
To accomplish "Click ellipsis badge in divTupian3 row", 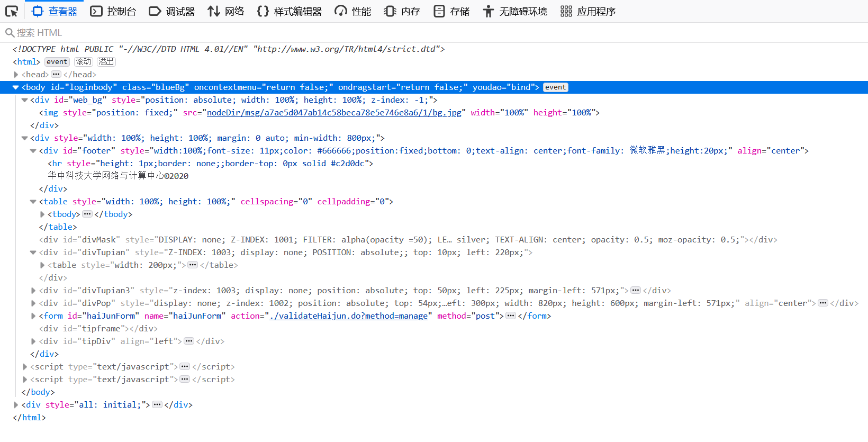I will pos(636,291).
